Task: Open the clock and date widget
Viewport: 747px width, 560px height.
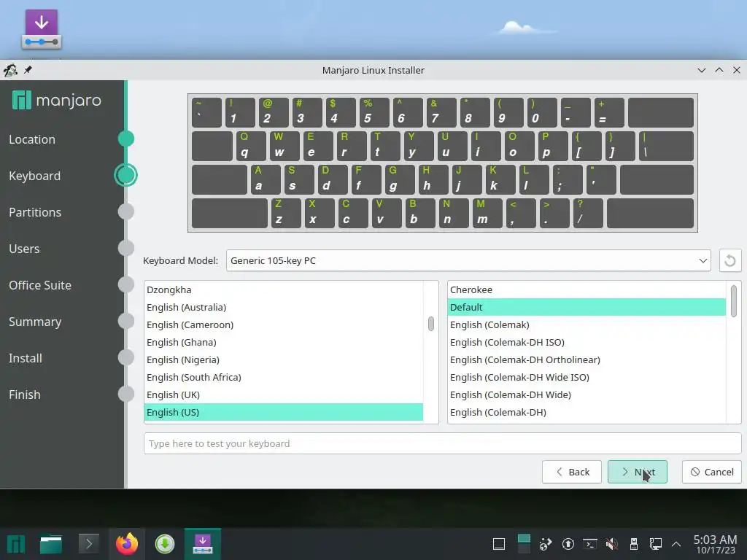Action: 715,544
